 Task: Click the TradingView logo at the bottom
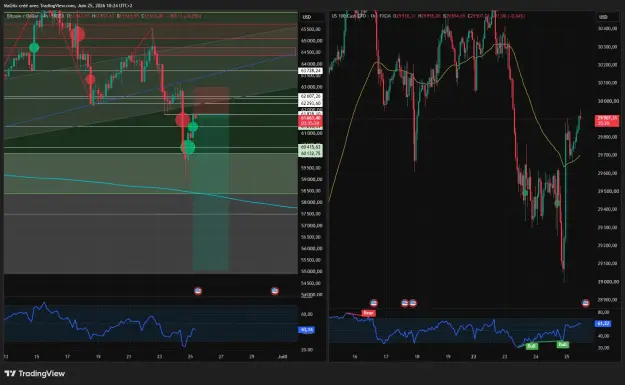click(35, 373)
